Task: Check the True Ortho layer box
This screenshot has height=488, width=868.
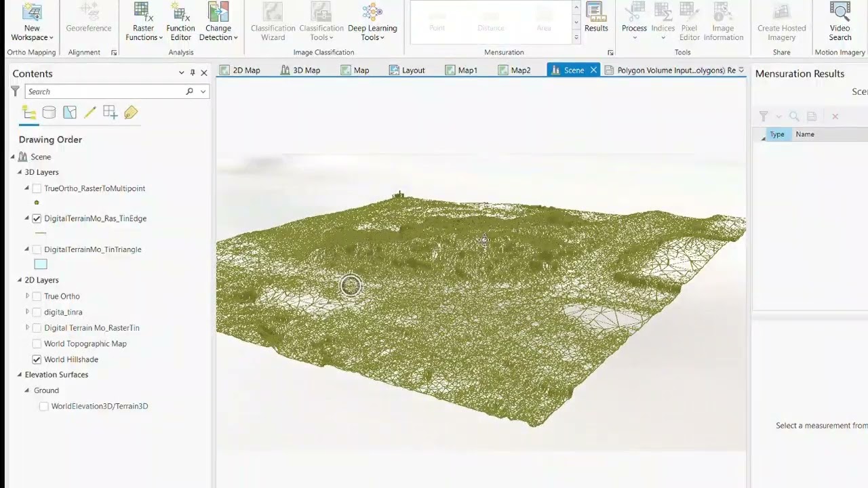Action: 37,296
